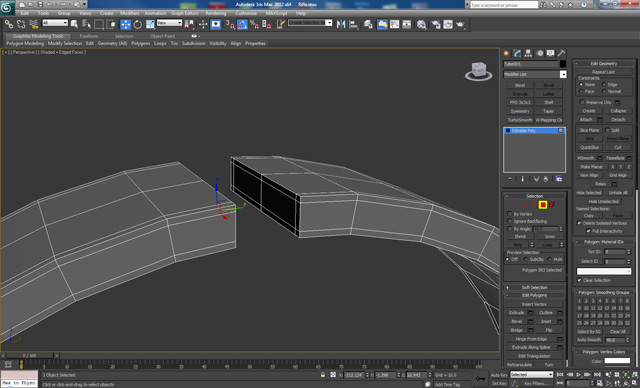The image size is (640, 388).
Task: Open the Display panel tab icon
Action: pos(551,53)
